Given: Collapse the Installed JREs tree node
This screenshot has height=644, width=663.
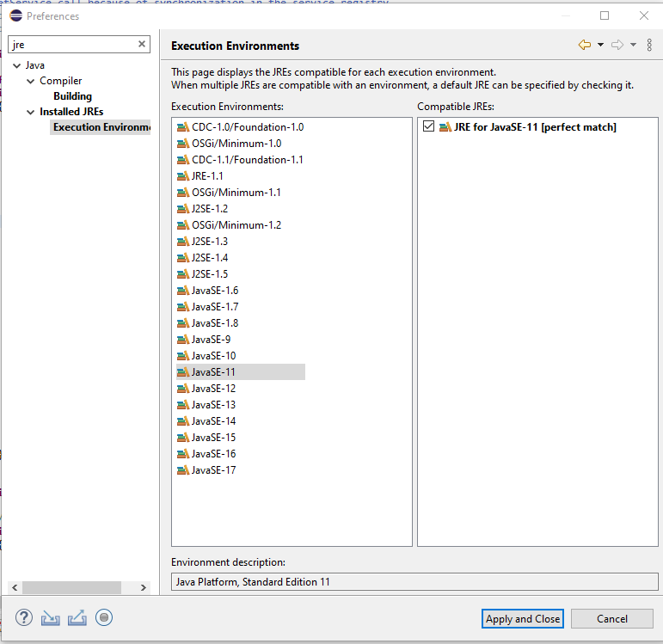Looking at the screenshot, I should (x=30, y=112).
